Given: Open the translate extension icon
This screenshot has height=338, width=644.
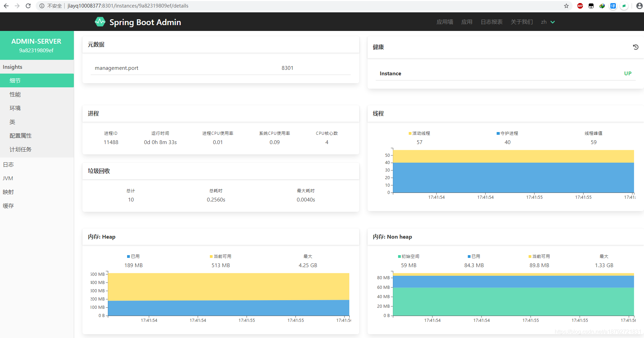Looking at the screenshot, I should [613, 6].
